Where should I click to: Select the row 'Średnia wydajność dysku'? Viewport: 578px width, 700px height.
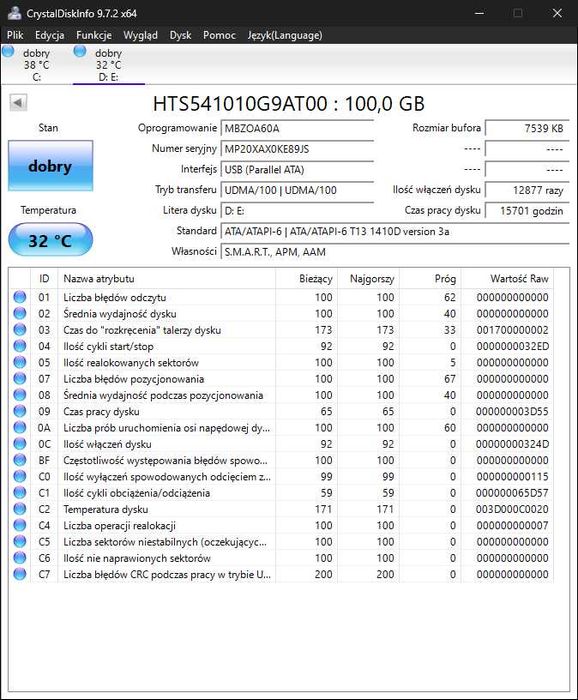point(281,313)
